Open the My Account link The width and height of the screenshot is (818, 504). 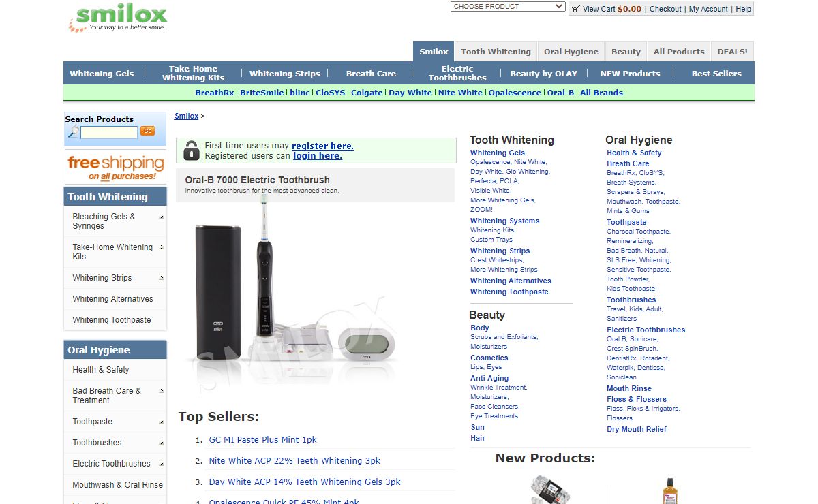[708, 9]
